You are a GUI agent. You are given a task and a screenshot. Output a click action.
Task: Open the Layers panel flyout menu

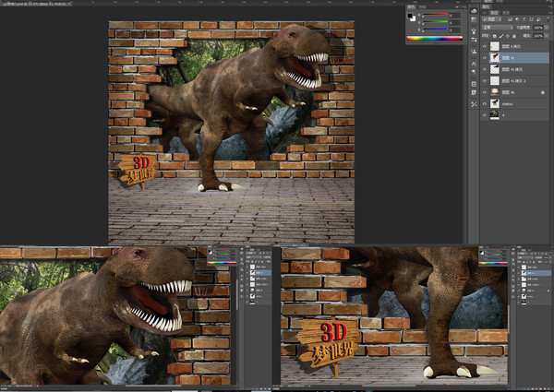click(550, 13)
